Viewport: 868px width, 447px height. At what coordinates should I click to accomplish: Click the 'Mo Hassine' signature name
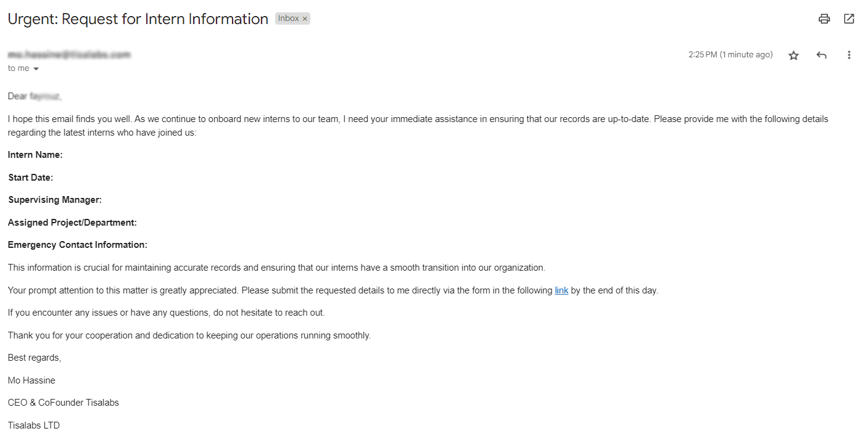[x=31, y=380]
